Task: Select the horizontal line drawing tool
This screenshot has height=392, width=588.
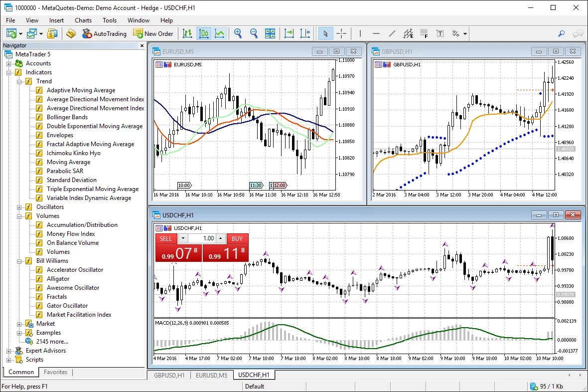Action: pos(376,33)
